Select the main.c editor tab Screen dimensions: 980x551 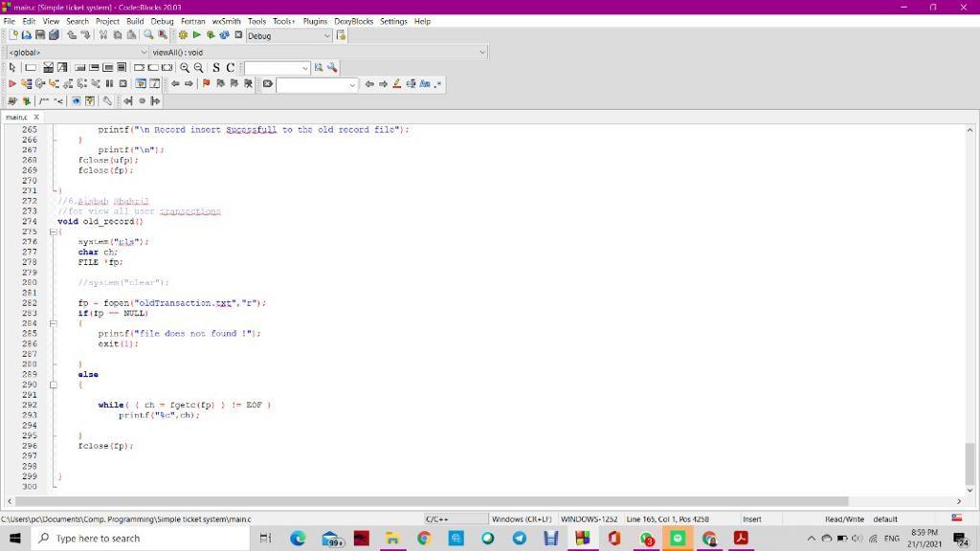point(17,116)
